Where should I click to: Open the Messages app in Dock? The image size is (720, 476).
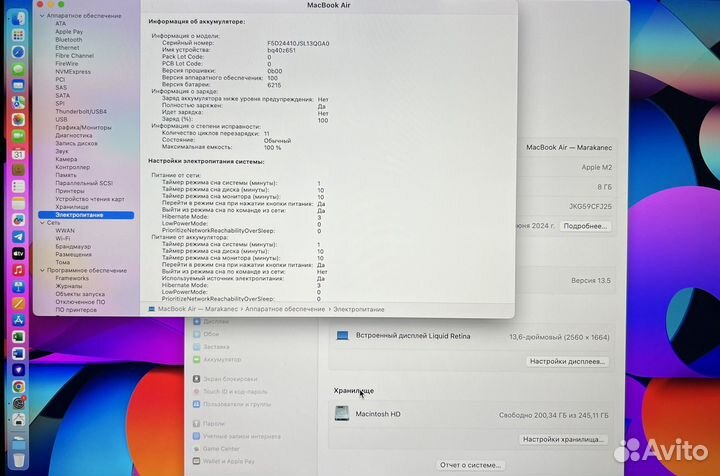click(18, 69)
